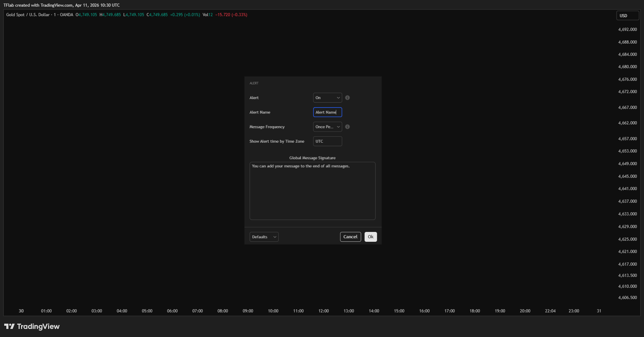The height and width of the screenshot is (337, 644).
Task: Click the Show Alert time by Time Zone label
Action: click(x=277, y=141)
